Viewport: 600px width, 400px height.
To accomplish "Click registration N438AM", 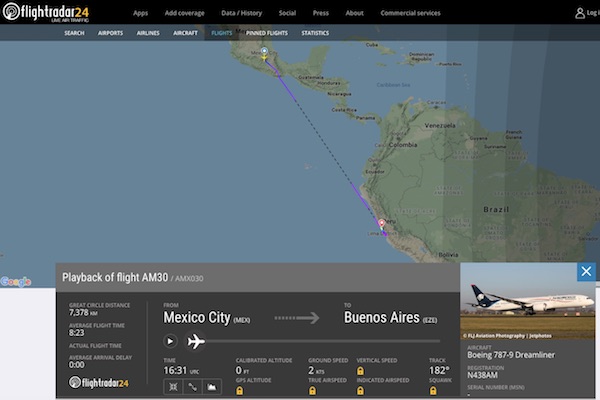I will coord(482,375).
